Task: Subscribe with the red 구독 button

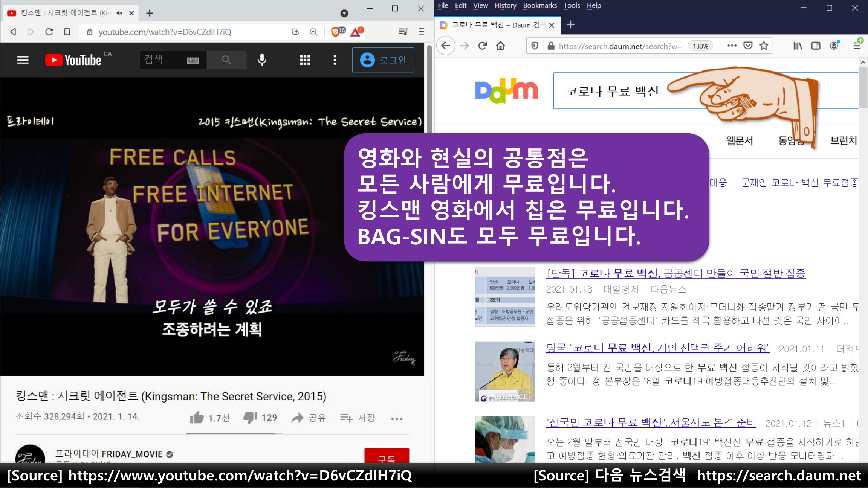Action: (x=387, y=456)
